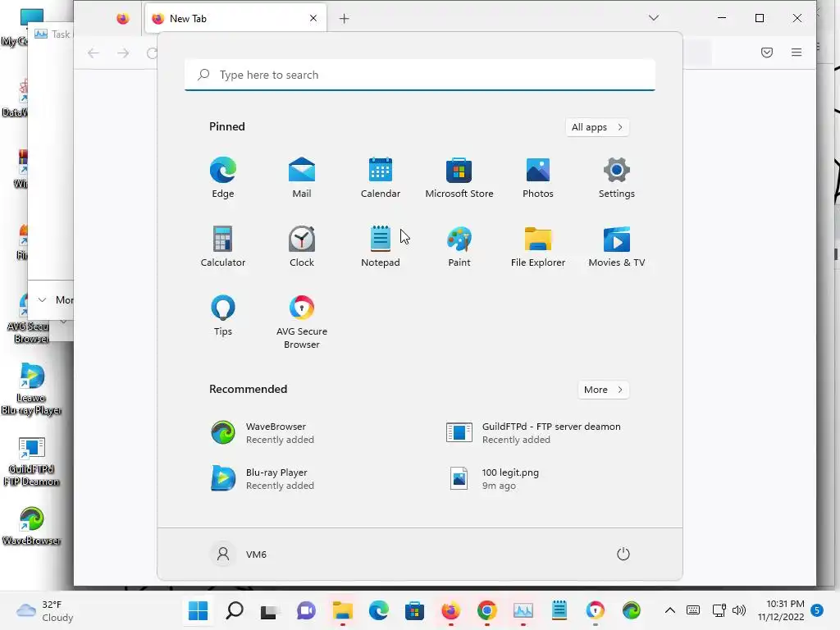
Task: Select the New Tab tab in Firefox
Action: (x=235, y=19)
